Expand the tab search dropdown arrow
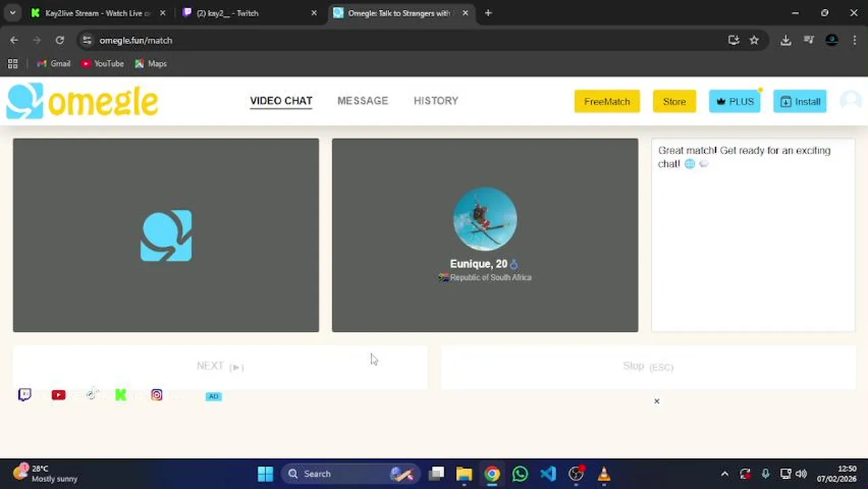Viewport: 868px width, 489px height. pyautogui.click(x=12, y=13)
